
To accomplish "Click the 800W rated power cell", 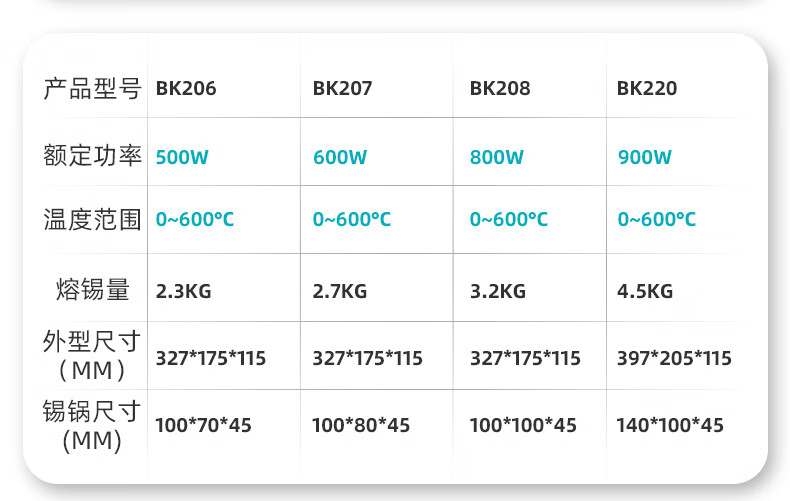I will click(497, 157).
